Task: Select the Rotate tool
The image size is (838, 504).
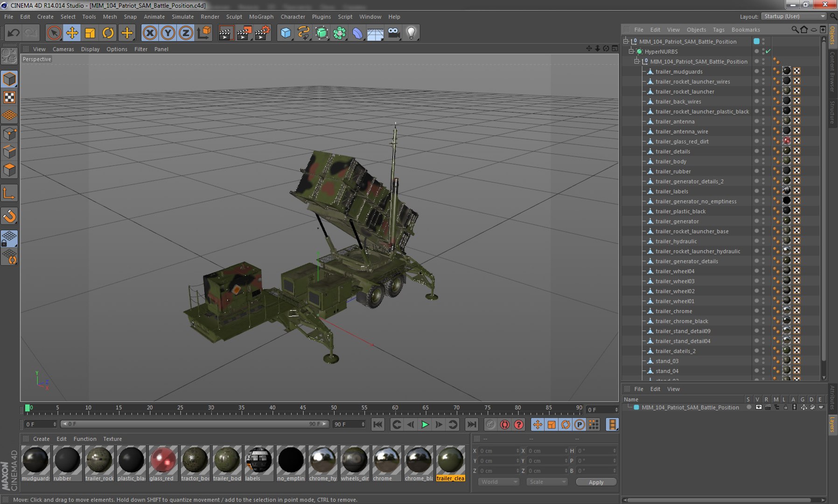Action: (x=108, y=33)
